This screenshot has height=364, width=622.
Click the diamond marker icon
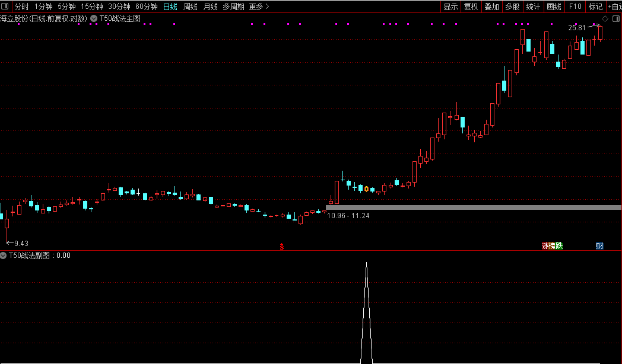(605, 18)
